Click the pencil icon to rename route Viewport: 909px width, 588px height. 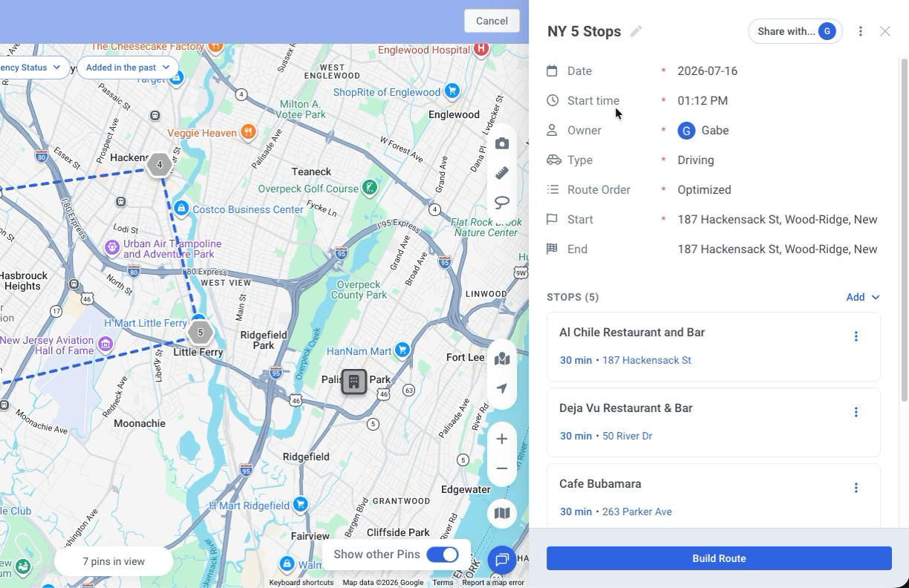[636, 31]
